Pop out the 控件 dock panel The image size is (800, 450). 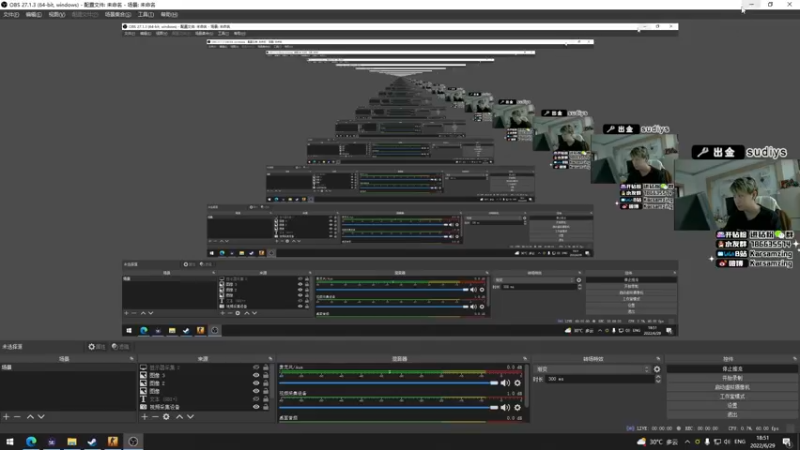794,359
